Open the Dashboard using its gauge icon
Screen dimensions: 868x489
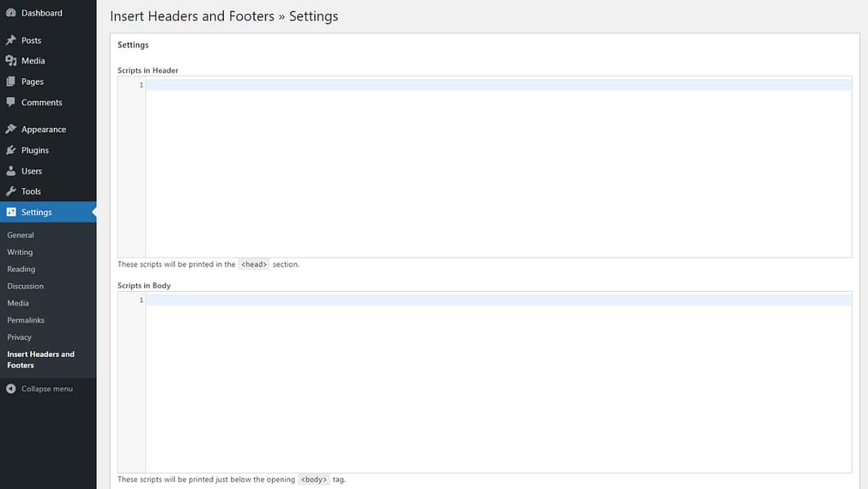[x=11, y=12]
